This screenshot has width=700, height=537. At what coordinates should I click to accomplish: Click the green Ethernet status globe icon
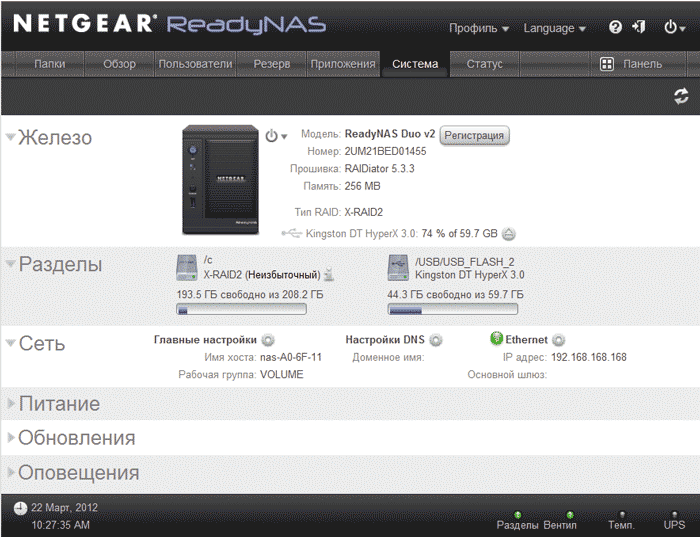point(496,338)
